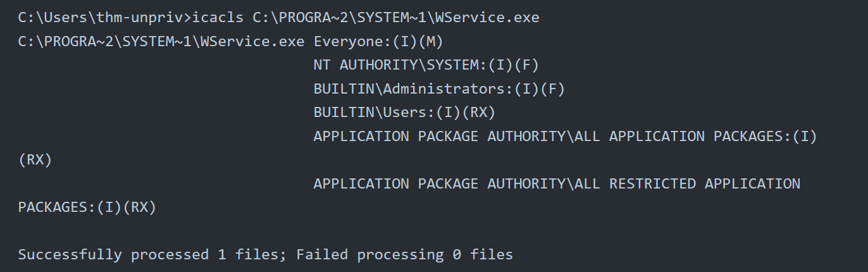This screenshot has height=272, width=868.
Task: Click the WService.exe path in command line
Action: click(x=396, y=18)
